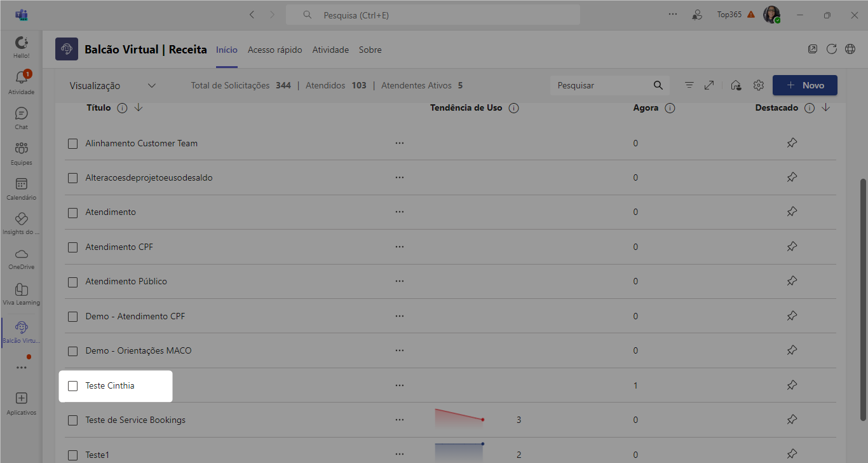Viewport: 868px width, 463px height.
Task: Go back with the navigation arrow
Action: click(x=252, y=15)
